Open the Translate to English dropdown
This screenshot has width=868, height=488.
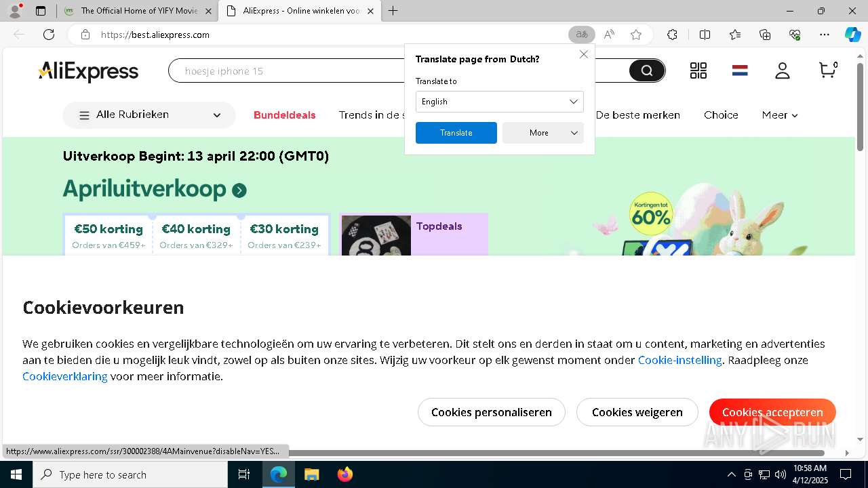(x=500, y=102)
